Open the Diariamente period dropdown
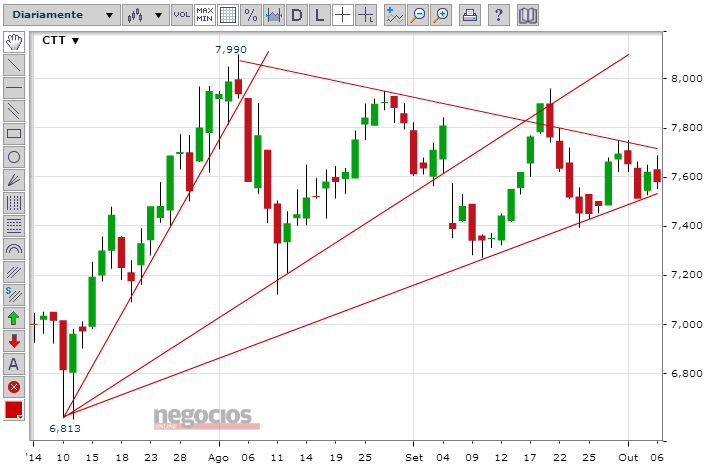Screen dimensions: 712x470 coord(62,15)
